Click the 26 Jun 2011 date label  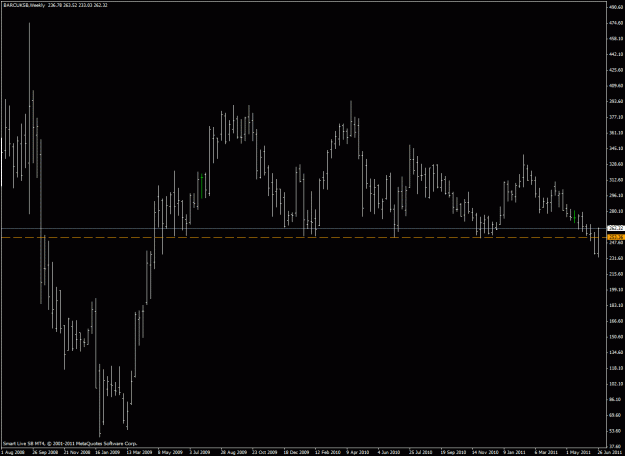[x=610, y=453]
